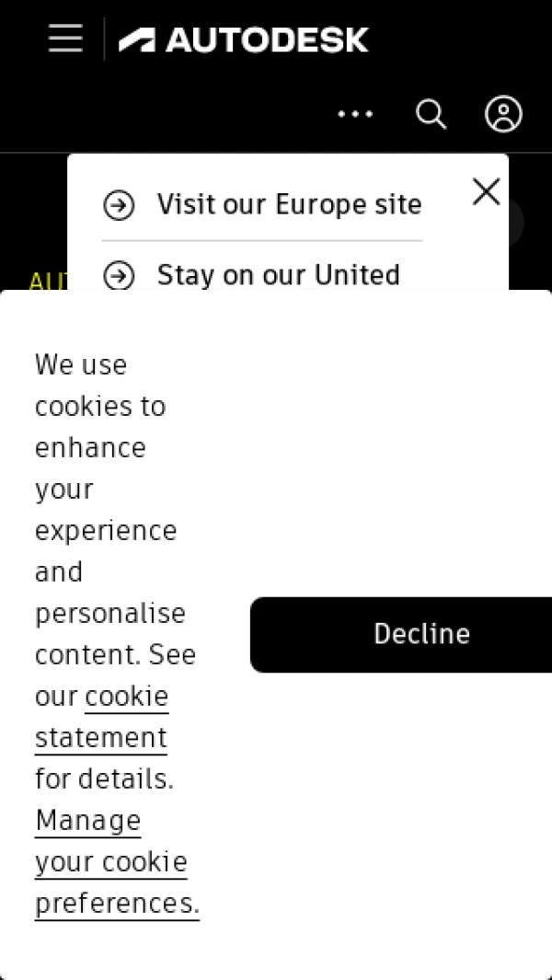Viewport: 552px width, 980px height.
Task: Select the Visit our Europe site option
Action: pyautogui.click(x=289, y=204)
